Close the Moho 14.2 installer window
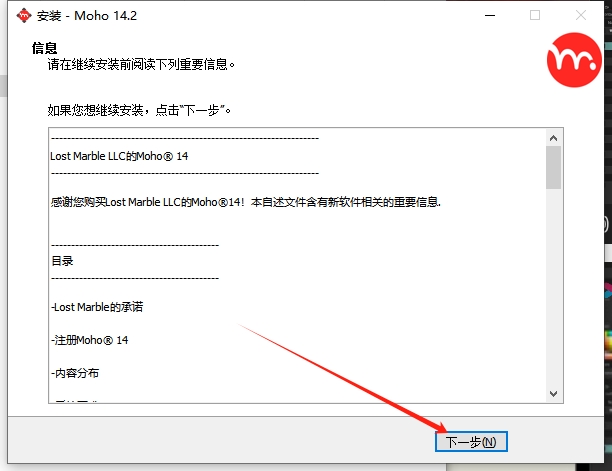Screen dimensions: 612x471 (x=581, y=16)
